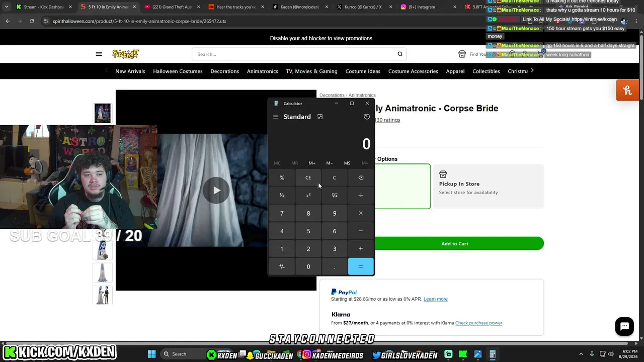
Task: Click the C clear button in Calculator
Action: (x=334, y=177)
